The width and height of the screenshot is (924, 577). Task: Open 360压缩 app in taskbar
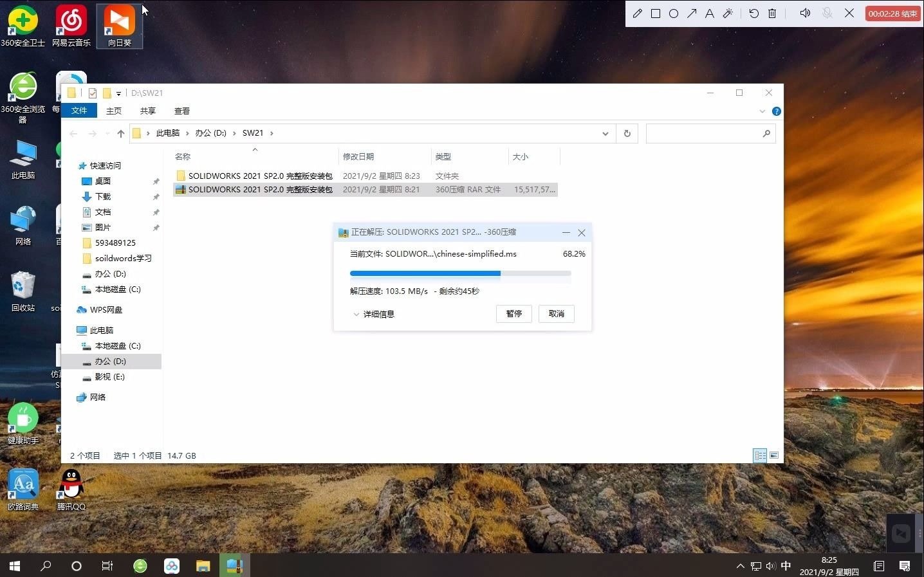point(234,565)
